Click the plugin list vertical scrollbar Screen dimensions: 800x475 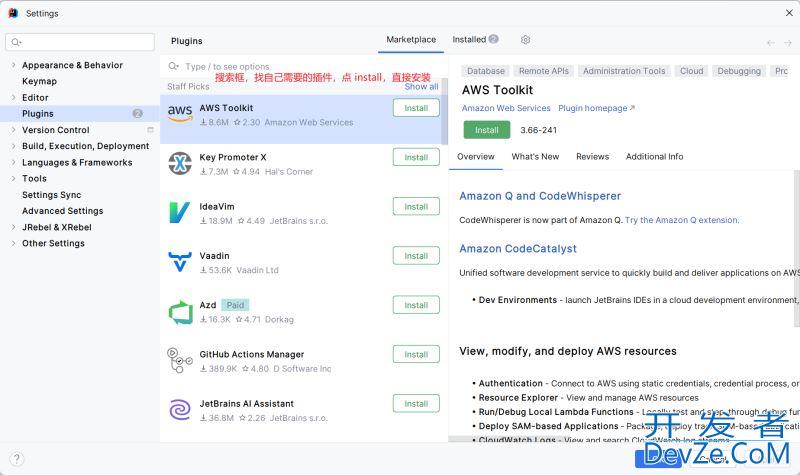(x=444, y=111)
